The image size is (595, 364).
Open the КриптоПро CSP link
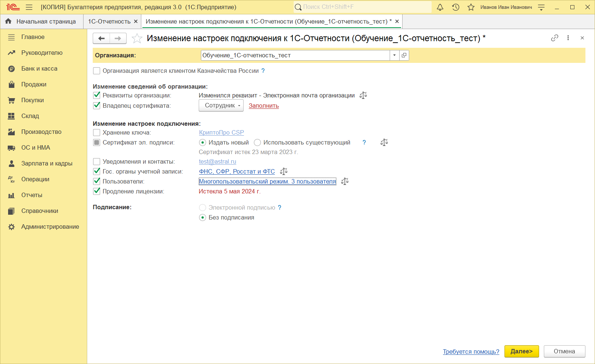click(x=222, y=132)
